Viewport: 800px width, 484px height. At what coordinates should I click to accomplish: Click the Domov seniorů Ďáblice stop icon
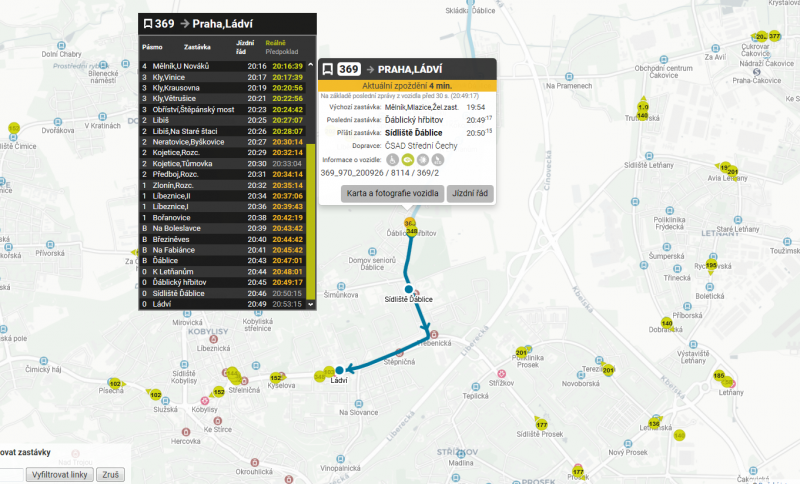point(372,252)
